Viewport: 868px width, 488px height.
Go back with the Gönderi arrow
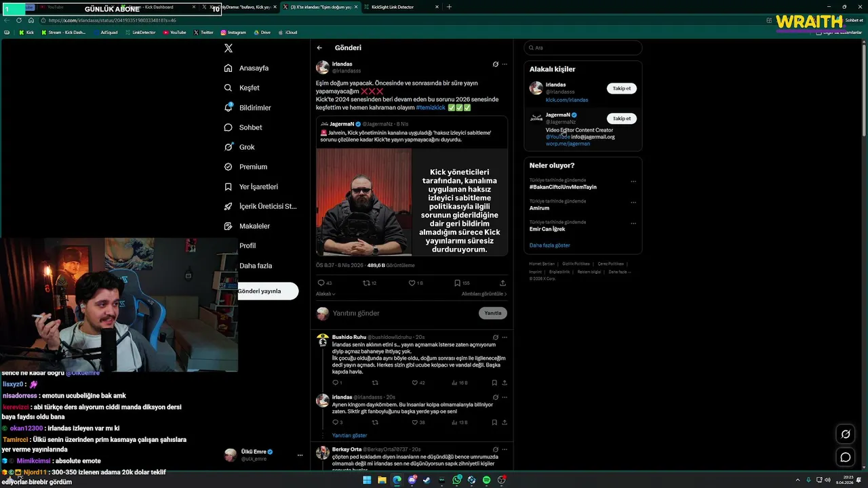(319, 48)
